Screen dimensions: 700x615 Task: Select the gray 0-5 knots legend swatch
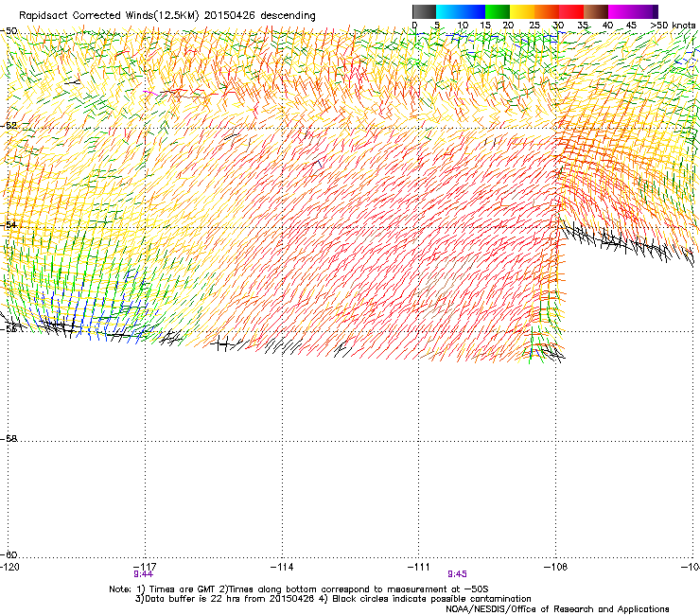coord(424,11)
